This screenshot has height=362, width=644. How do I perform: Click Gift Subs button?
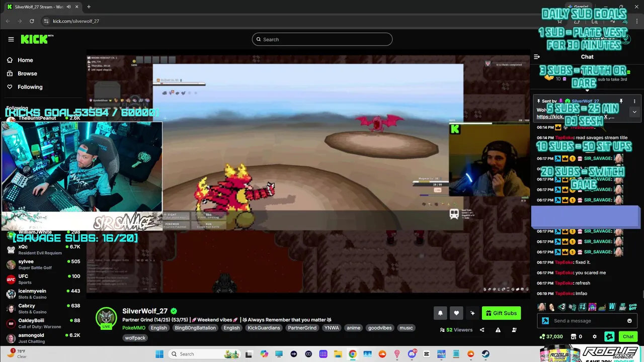(x=501, y=313)
